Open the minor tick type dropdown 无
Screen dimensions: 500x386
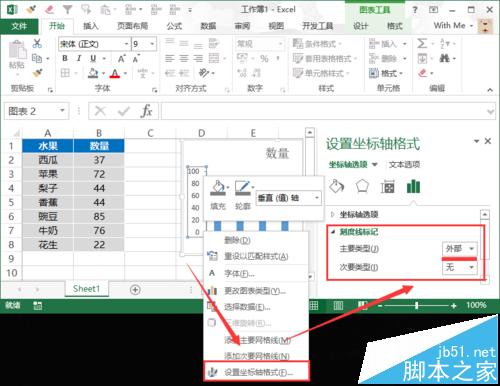(x=471, y=267)
